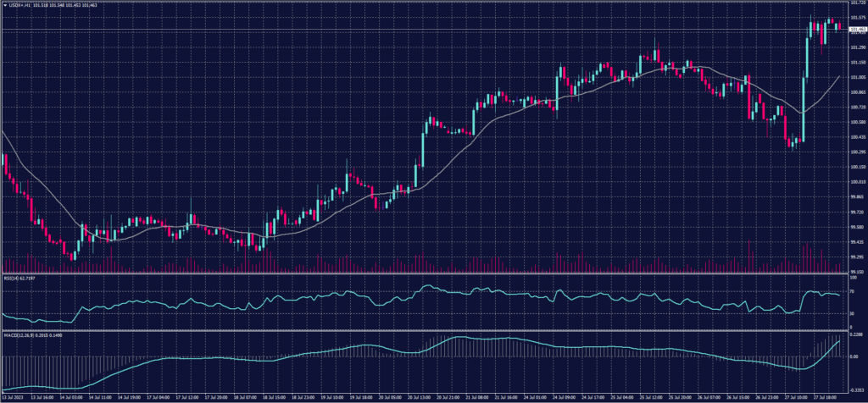Click the 24 Jul 01:00 time label

534,395
